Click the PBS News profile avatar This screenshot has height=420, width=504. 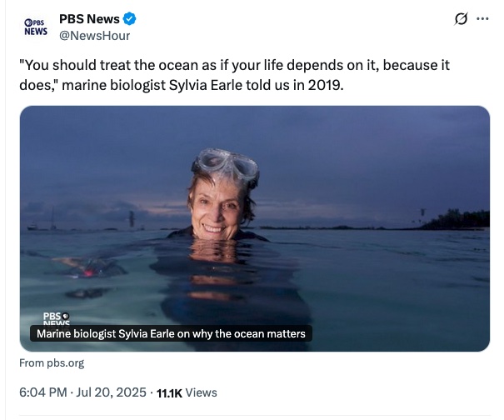(x=36, y=27)
